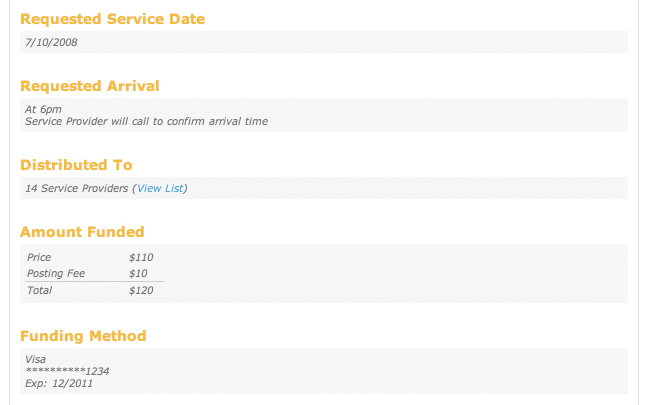Click the Distributed To heading
This screenshot has width=649, height=405.
pos(76,165)
